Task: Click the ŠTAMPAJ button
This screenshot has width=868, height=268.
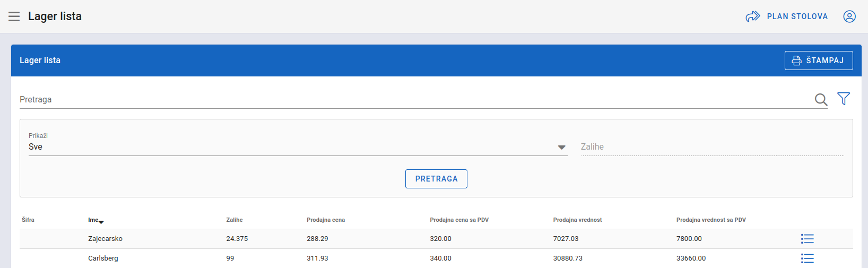Action: coord(819,60)
